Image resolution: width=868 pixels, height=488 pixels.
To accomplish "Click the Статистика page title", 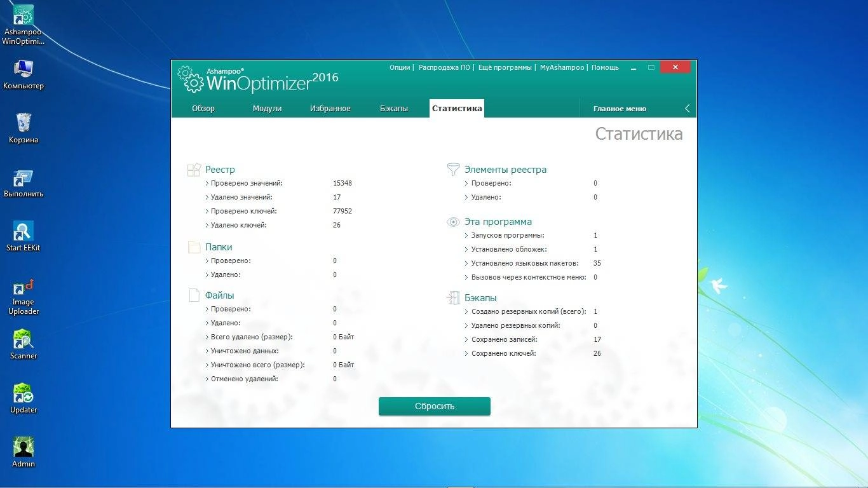I will pyautogui.click(x=639, y=134).
